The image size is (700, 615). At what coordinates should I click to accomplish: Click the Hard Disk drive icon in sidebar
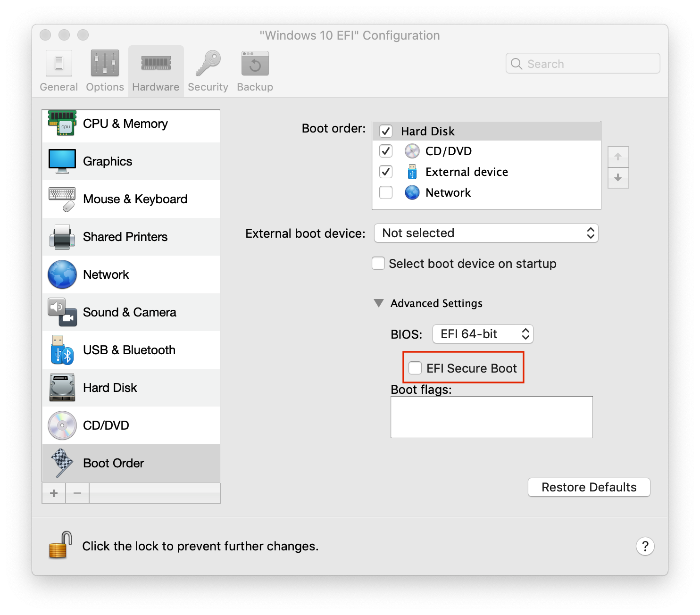[x=62, y=388]
